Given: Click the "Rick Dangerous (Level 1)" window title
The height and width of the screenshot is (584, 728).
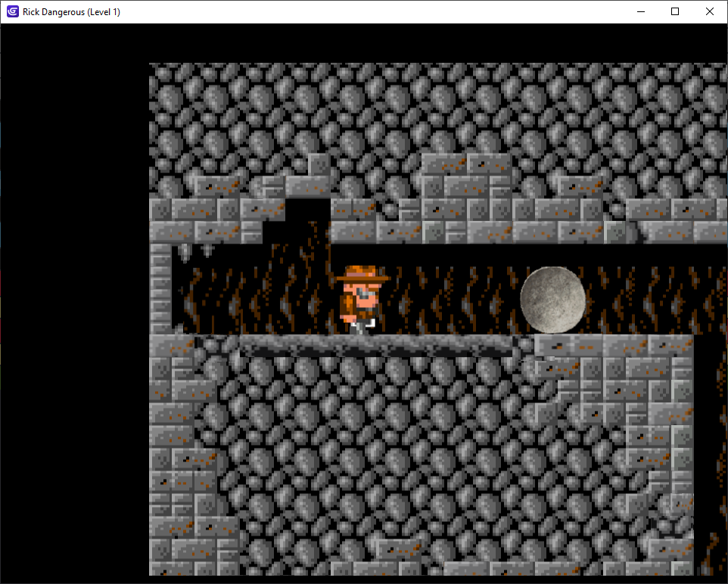Looking at the screenshot, I should (x=71, y=11).
